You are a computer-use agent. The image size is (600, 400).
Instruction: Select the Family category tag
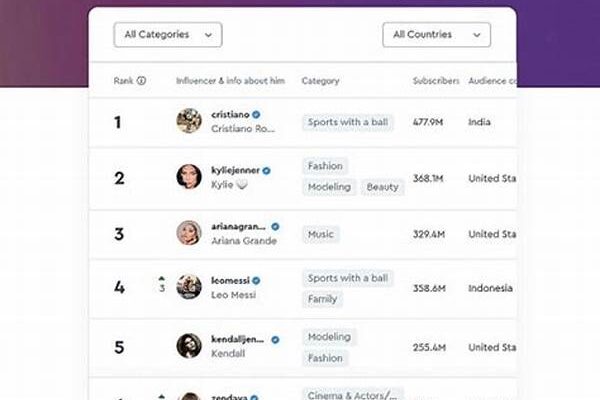click(x=323, y=299)
